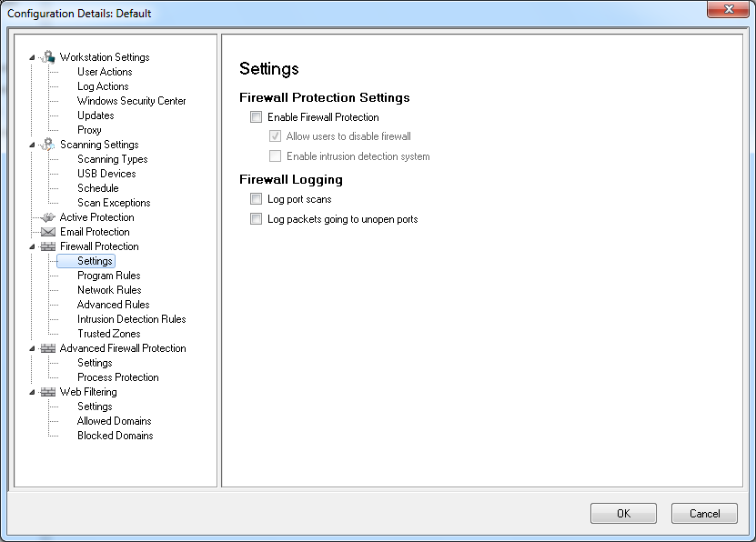Enable the Firewall Protection checkbox
The width and height of the screenshot is (756, 542).
[x=256, y=117]
